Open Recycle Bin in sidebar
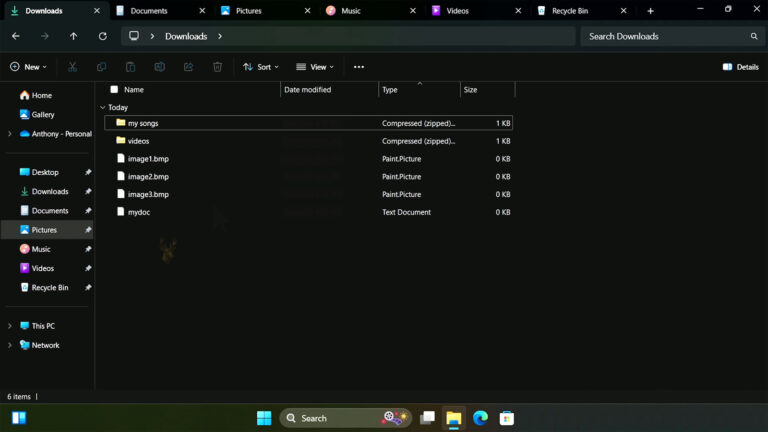Viewport: 768px width, 432px height. pyautogui.click(x=48, y=288)
